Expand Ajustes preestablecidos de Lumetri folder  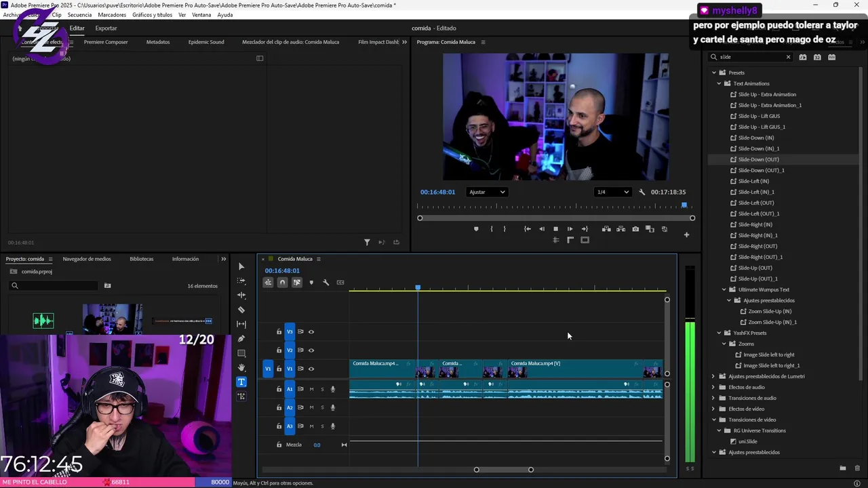(x=713, y=376)
